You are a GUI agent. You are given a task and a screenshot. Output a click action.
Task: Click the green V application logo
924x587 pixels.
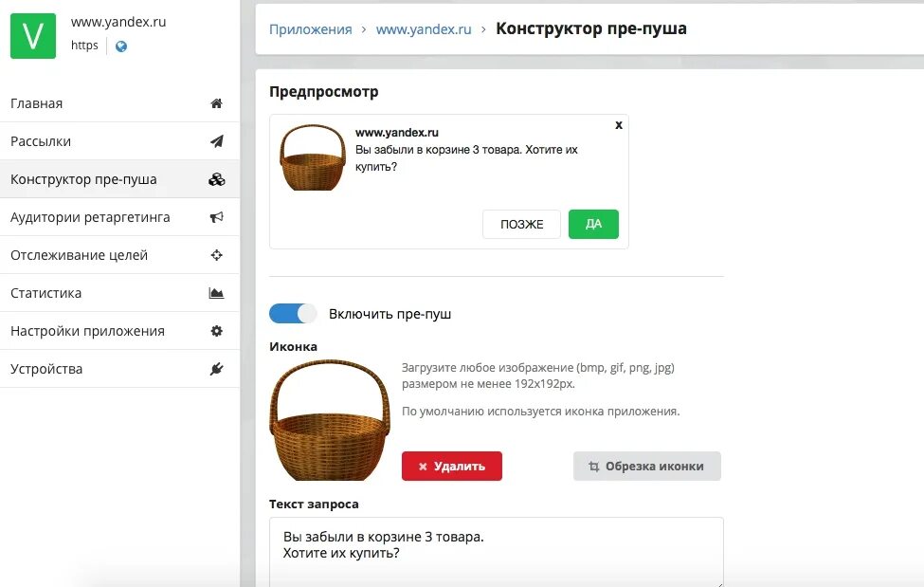(x=33, y=36)
